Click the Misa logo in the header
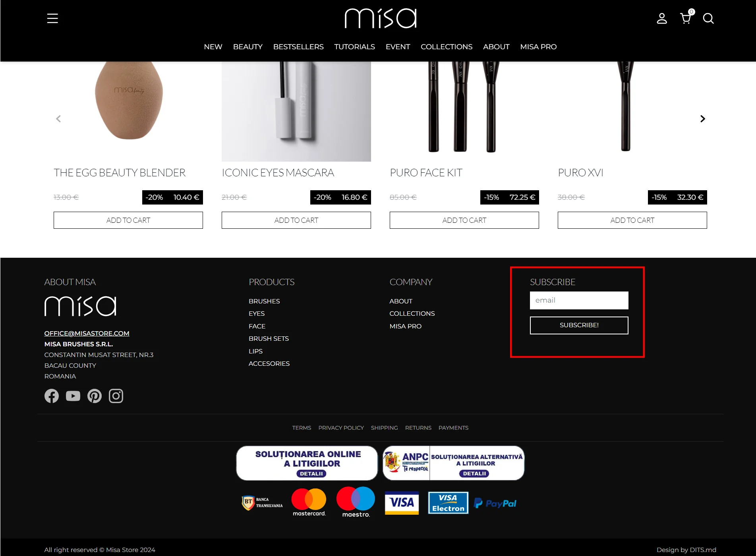The image size is (756, 556). click(x=381, y=18)
